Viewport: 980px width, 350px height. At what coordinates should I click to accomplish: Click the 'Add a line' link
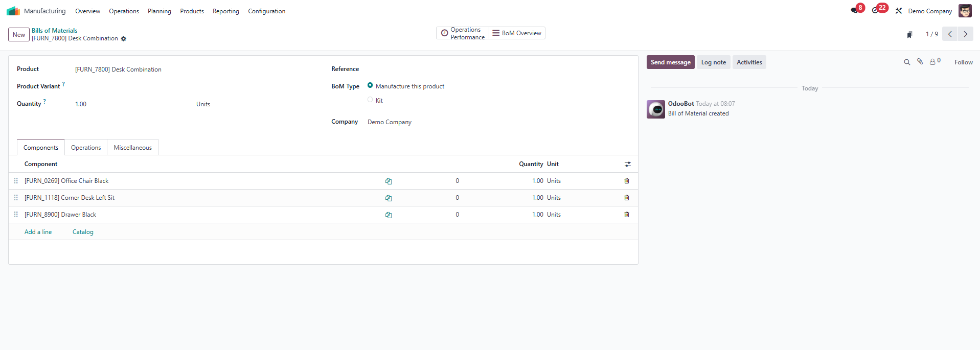click(x=38, y=232)
